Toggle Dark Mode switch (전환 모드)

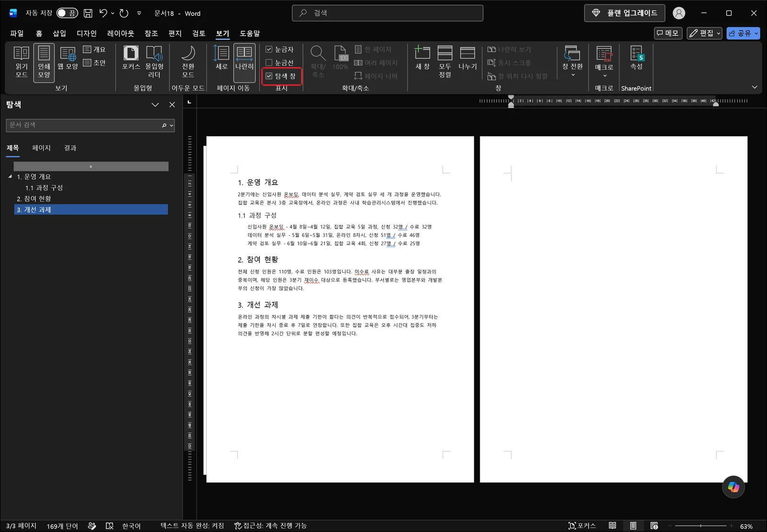click(x=188, y=62)
